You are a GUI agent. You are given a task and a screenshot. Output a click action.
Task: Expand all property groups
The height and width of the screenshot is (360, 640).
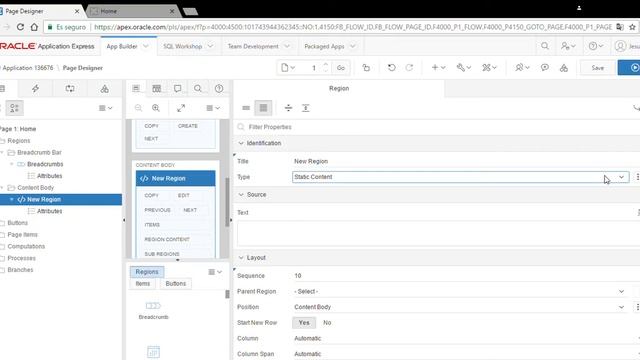(305, 108)
